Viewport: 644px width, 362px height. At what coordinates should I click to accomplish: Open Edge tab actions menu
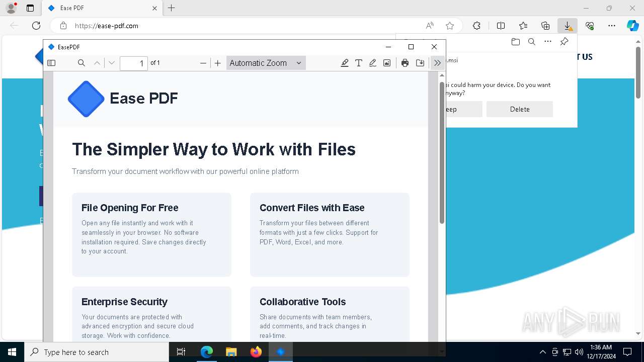tap(30, 8)
